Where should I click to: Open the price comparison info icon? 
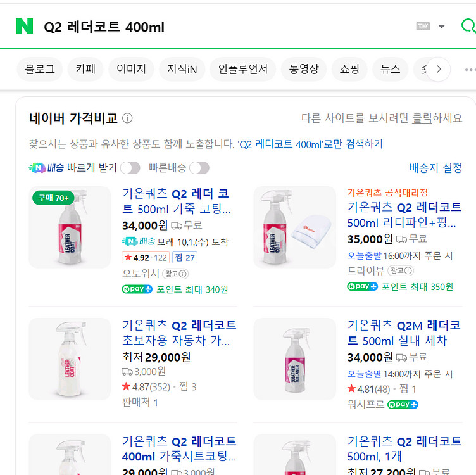127,118
